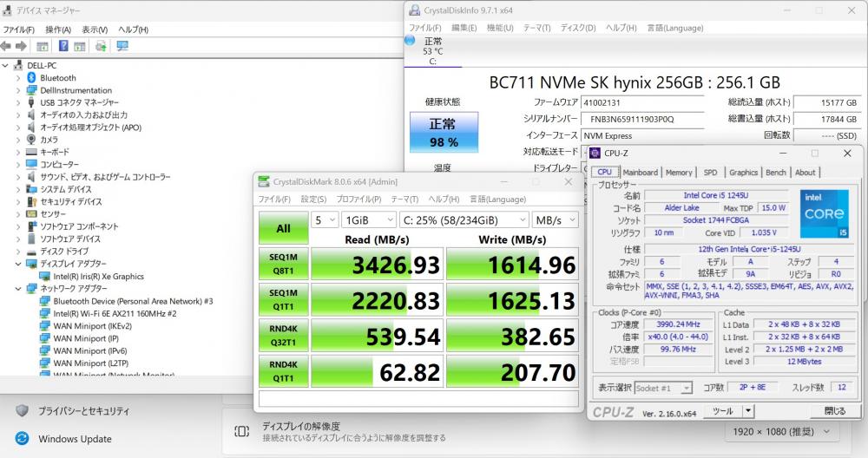Switch to the SPD tab in CPU-Z
Image resolution: width=868 pixels, height=458 pixels.
click(710, 173)
